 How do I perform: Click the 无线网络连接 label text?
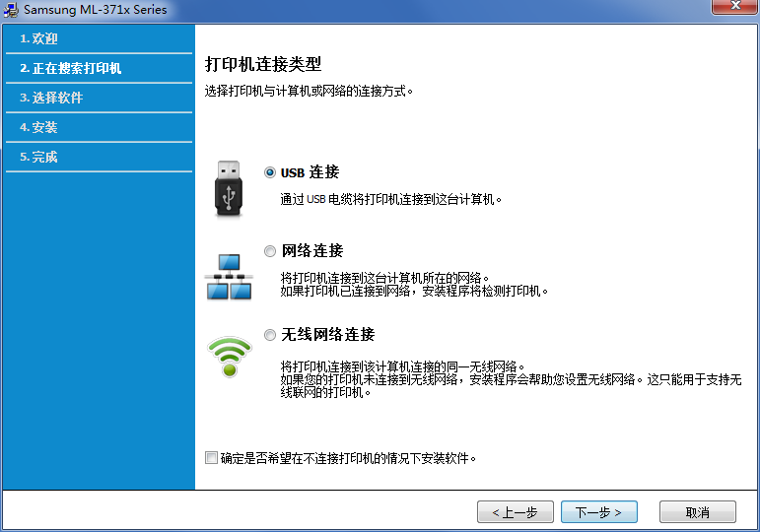point(328,335)
